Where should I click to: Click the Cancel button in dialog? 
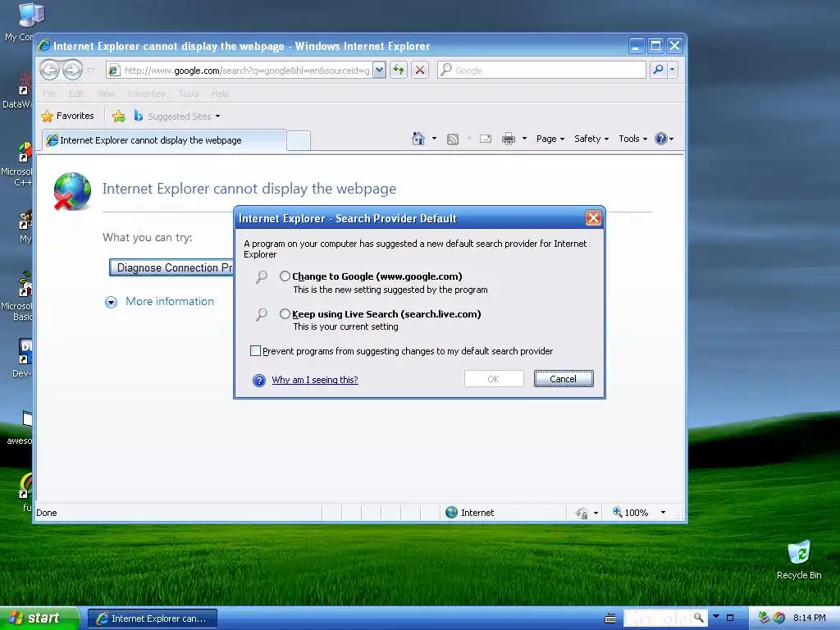click(x=563, y=379)
